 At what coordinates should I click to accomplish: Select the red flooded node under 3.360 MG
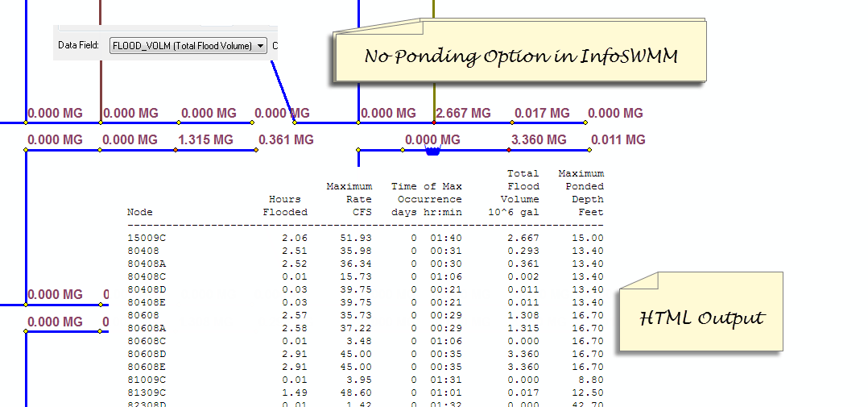[x=509, y=150]
